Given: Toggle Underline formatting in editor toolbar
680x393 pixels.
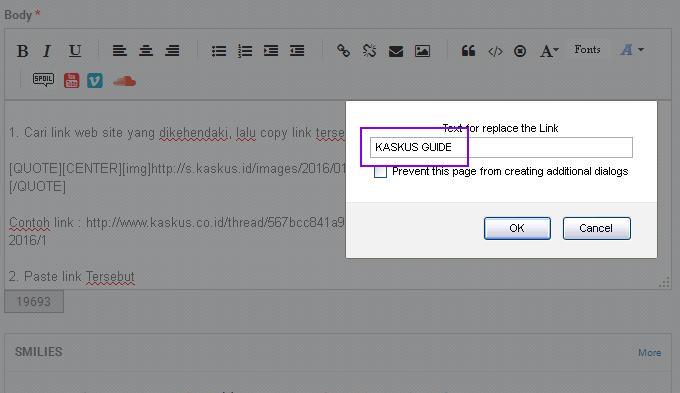Looking at the screenshot, I should click(x=75, y=51).
